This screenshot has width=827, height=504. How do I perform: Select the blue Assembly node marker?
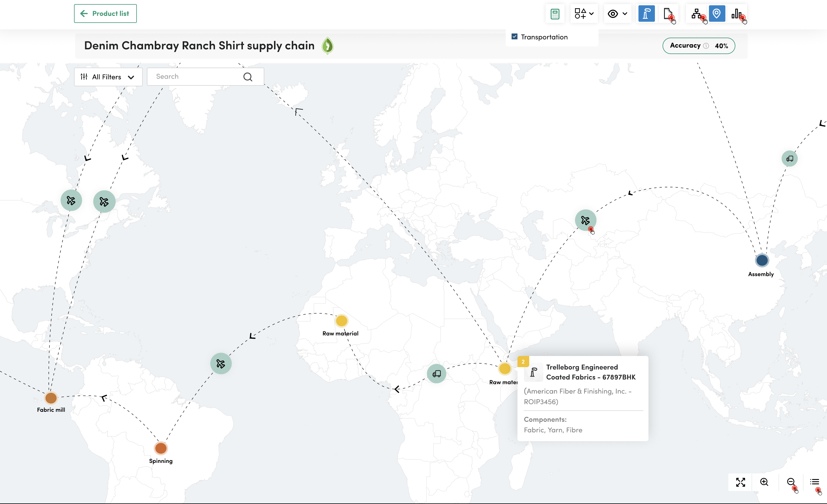pos(762,260)
